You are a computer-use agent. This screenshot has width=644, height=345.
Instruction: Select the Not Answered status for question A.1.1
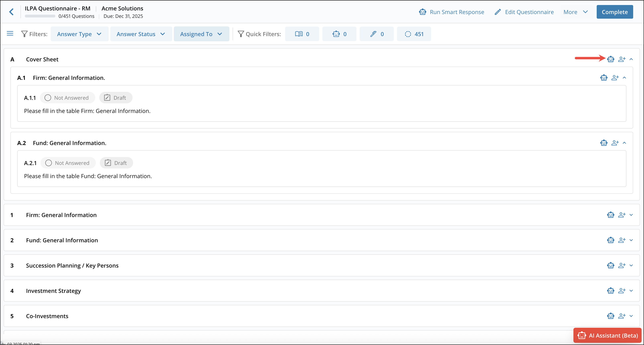pyautogui.click(x=67, y=97)
